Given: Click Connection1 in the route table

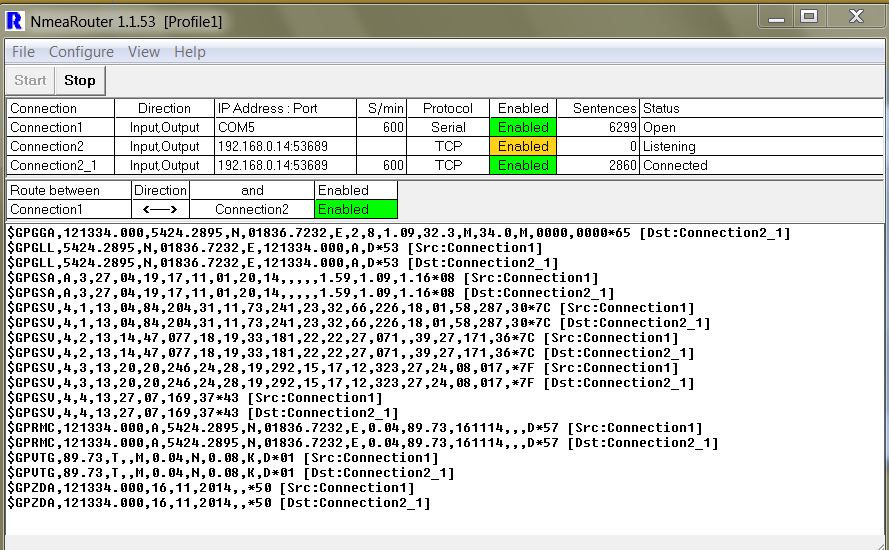Looking at the screenshot, I should (69, 209).
